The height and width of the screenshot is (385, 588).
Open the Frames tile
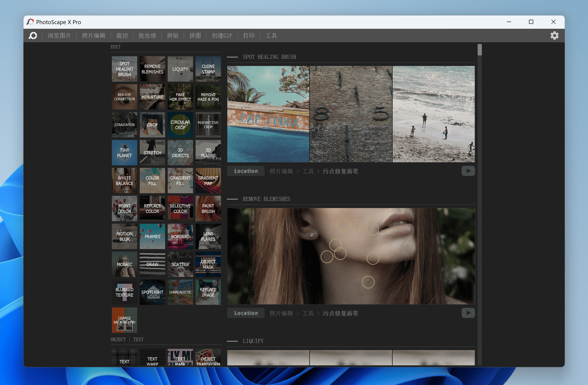coord(152,236)
